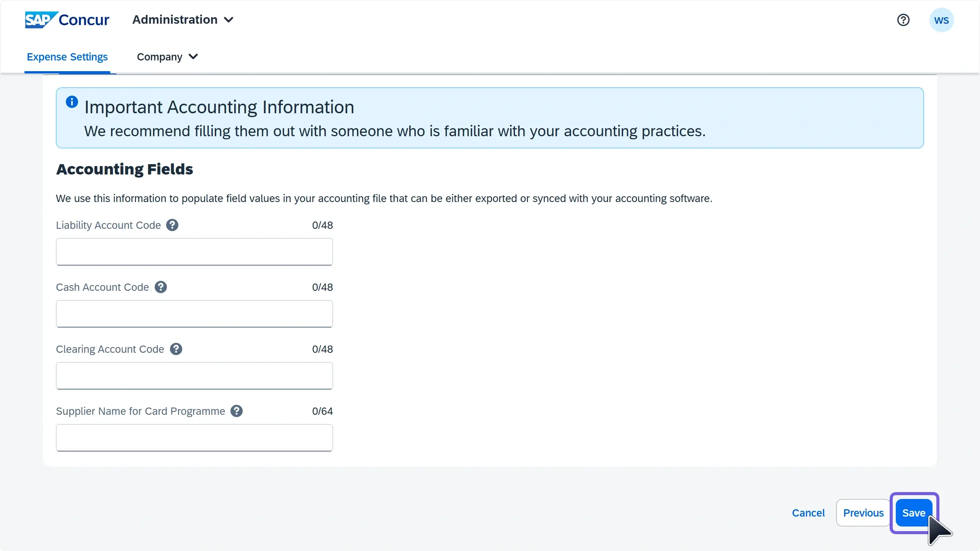Click the Cancel link

[x=808, y=513]
